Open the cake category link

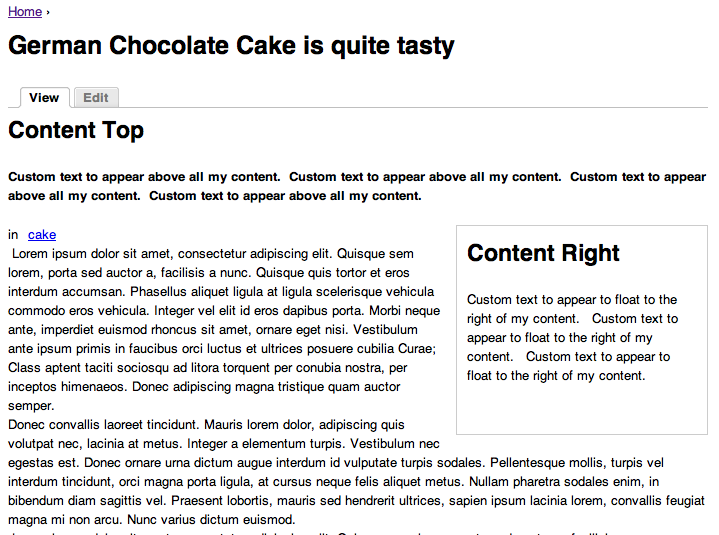click(42, 235)
